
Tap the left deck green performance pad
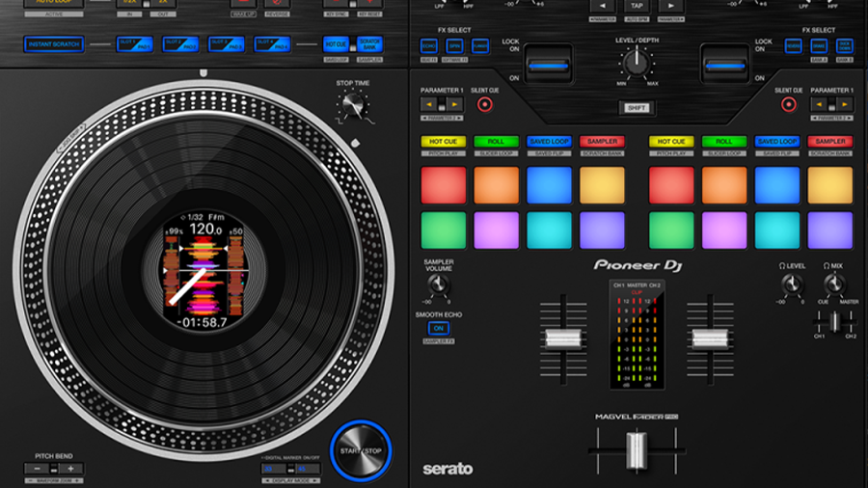[444, 230]
